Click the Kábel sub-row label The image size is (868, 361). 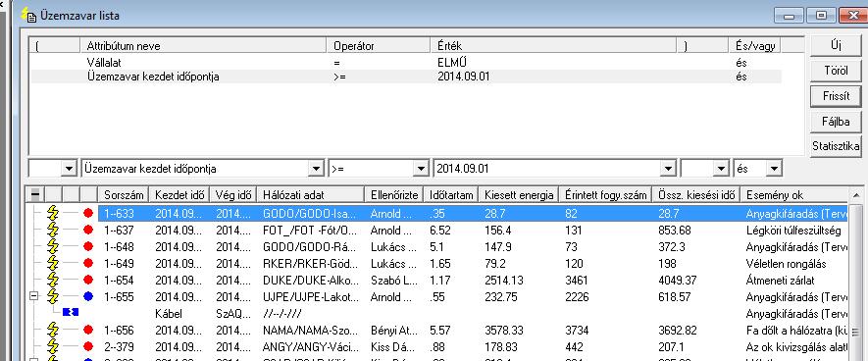click(168, 313)
